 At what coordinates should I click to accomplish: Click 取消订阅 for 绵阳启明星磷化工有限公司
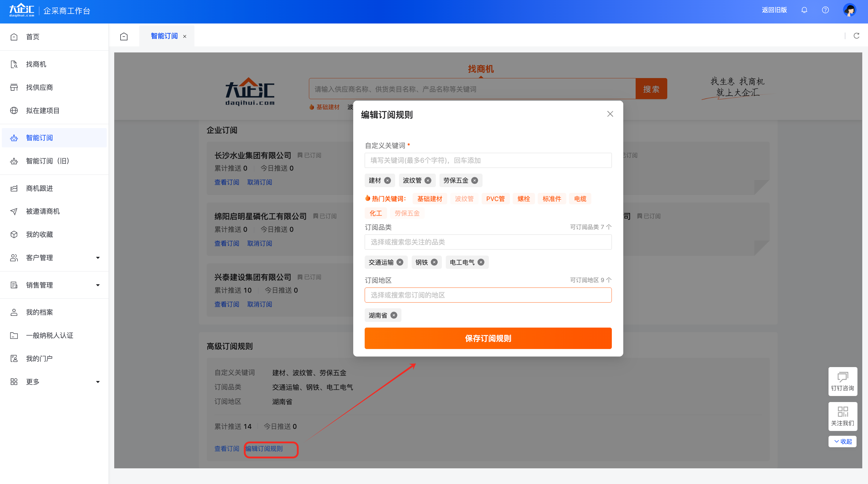(259, 243)
